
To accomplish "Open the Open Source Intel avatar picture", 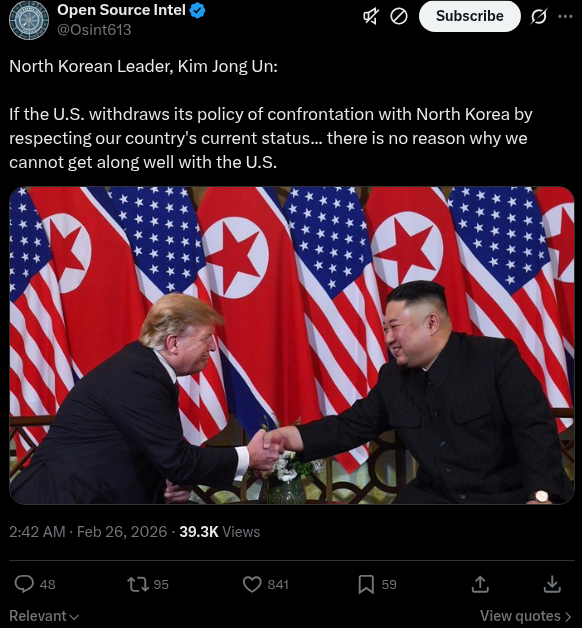I will (29, 20).
